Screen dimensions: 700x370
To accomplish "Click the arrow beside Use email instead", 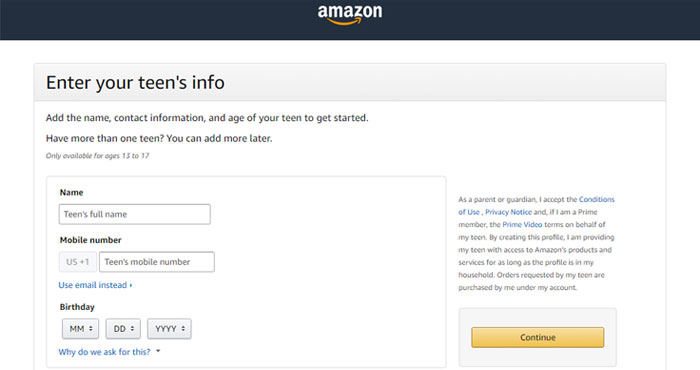I will [x=131, y=285].
